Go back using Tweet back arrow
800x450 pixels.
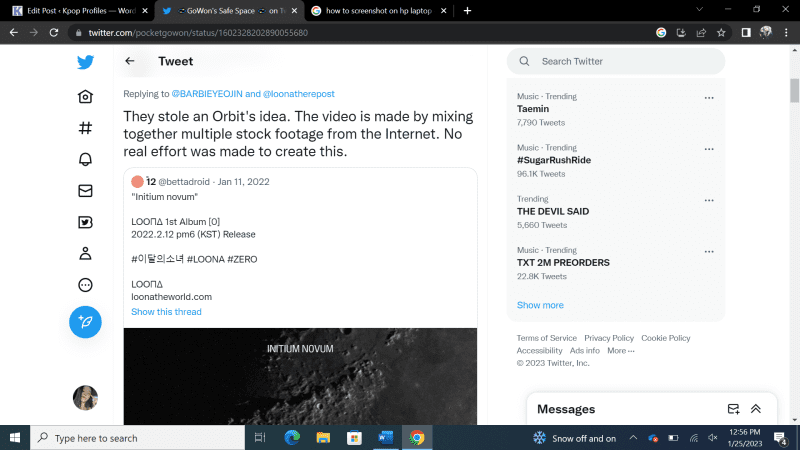tap(130, 61)
